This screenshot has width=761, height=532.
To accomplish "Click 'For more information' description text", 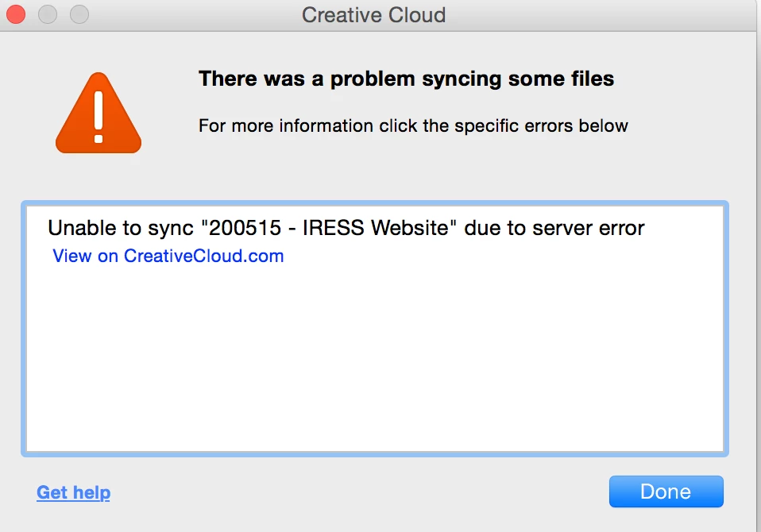I will 413,125.
